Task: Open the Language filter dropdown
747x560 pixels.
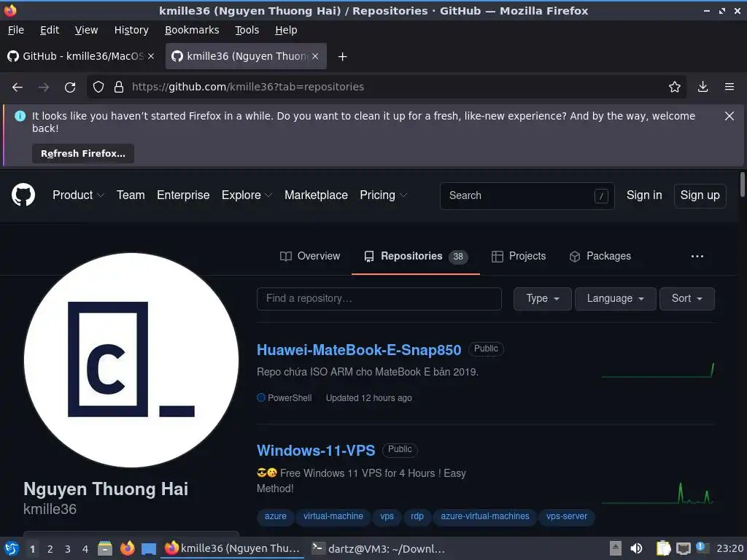Action: coord(615,298)
